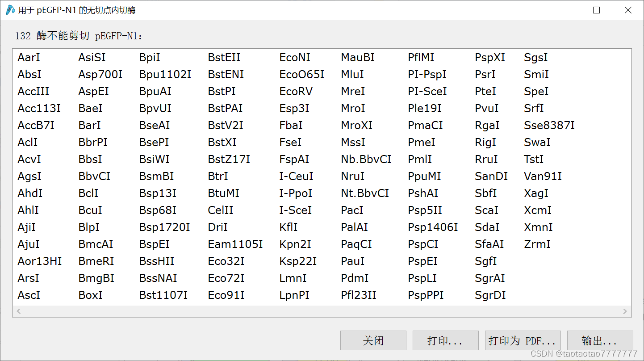This screenshot has width=644, height=361.
Task: Select enzyme BsiWI
Action: pos(154,160)
